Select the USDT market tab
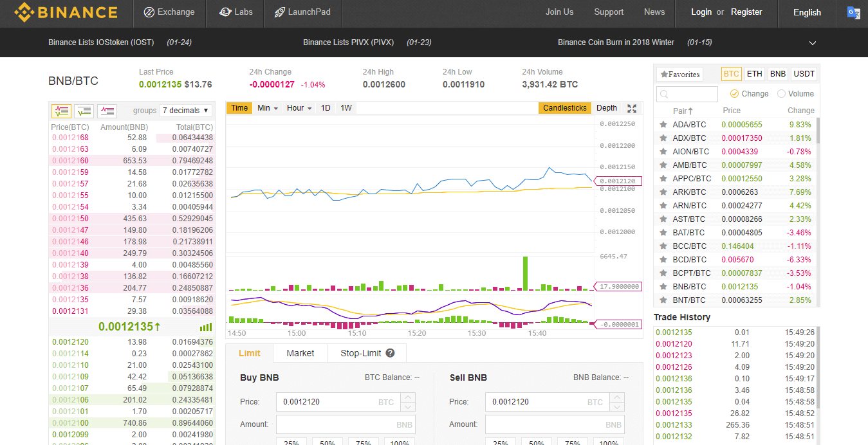This screenshot has width=868, height=445. point(804,74)
